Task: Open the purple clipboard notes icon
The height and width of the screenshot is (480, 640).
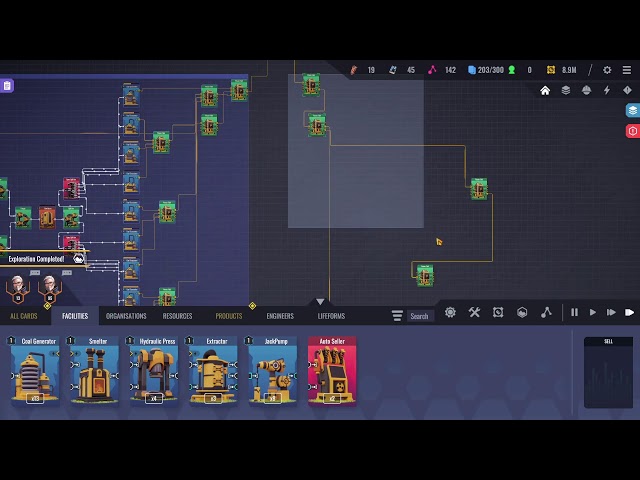Action: tap(7, 86)
